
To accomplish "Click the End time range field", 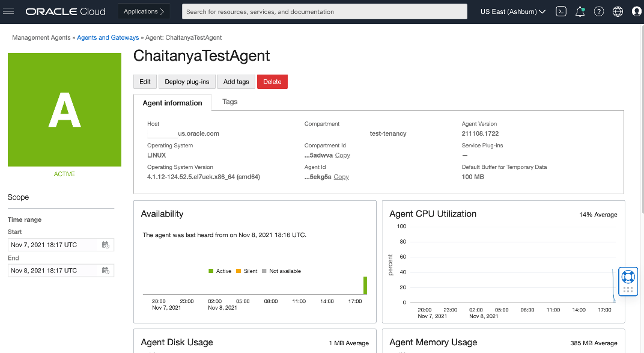I will pos(61,271).
